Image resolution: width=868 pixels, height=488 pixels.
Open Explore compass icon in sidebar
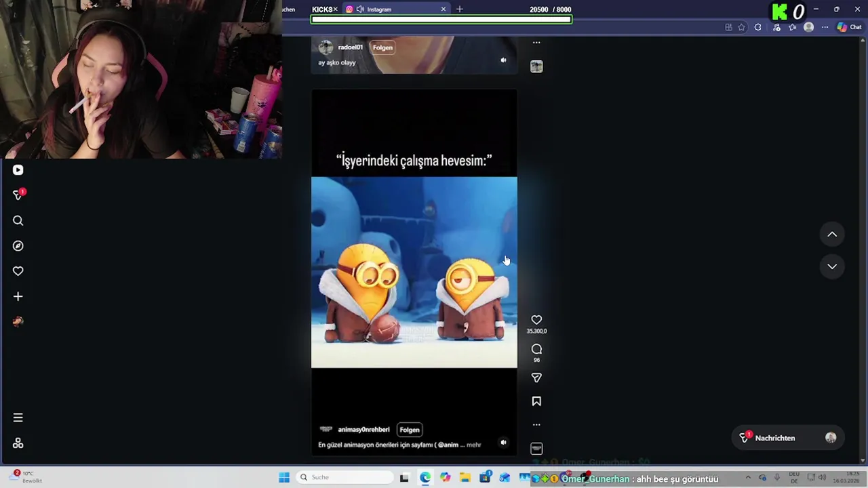click(18, 246)
